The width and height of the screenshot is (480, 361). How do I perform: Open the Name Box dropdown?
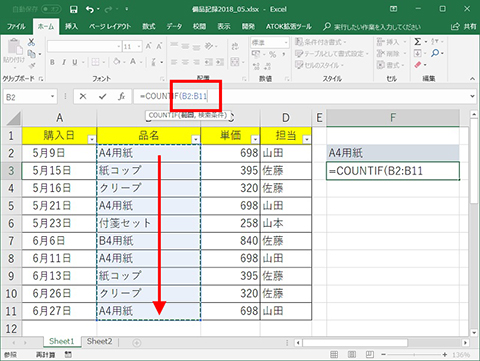pyautogui.click(x=52, y=97)
